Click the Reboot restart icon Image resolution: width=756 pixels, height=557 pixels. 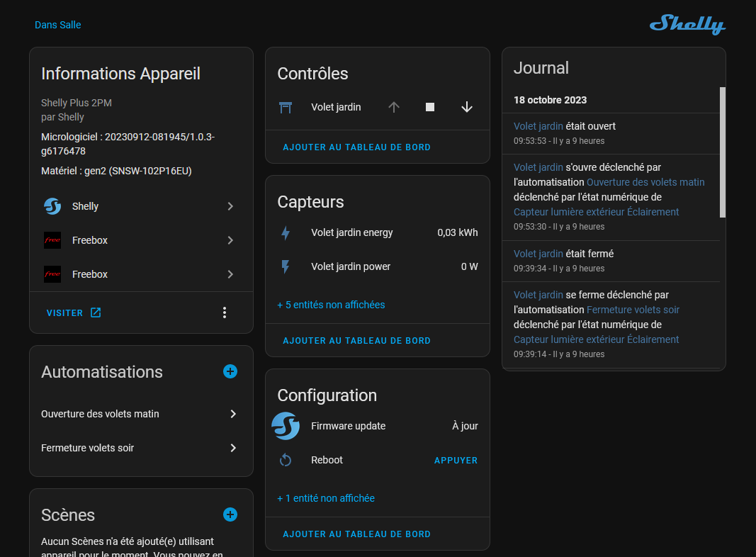tap(286, 460)
